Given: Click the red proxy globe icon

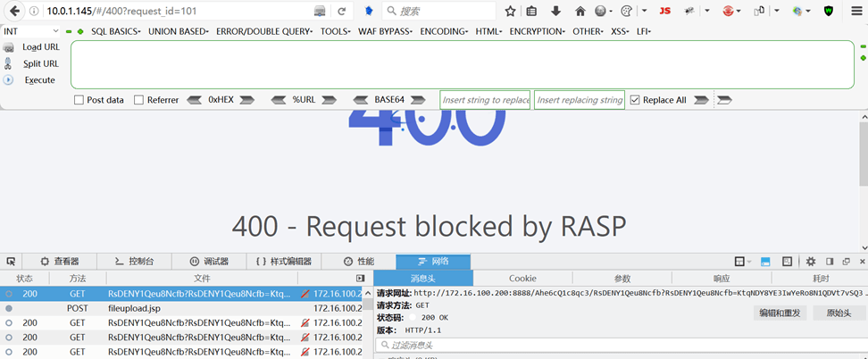Looking at the screenshot, I should click(x=729, y=11).
